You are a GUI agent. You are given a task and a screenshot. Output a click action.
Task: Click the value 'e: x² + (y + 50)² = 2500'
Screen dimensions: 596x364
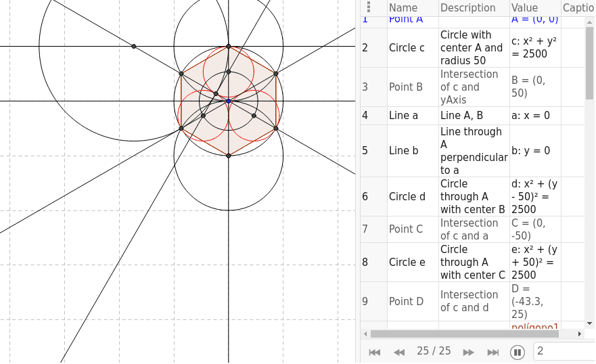(x=535, y=262)
